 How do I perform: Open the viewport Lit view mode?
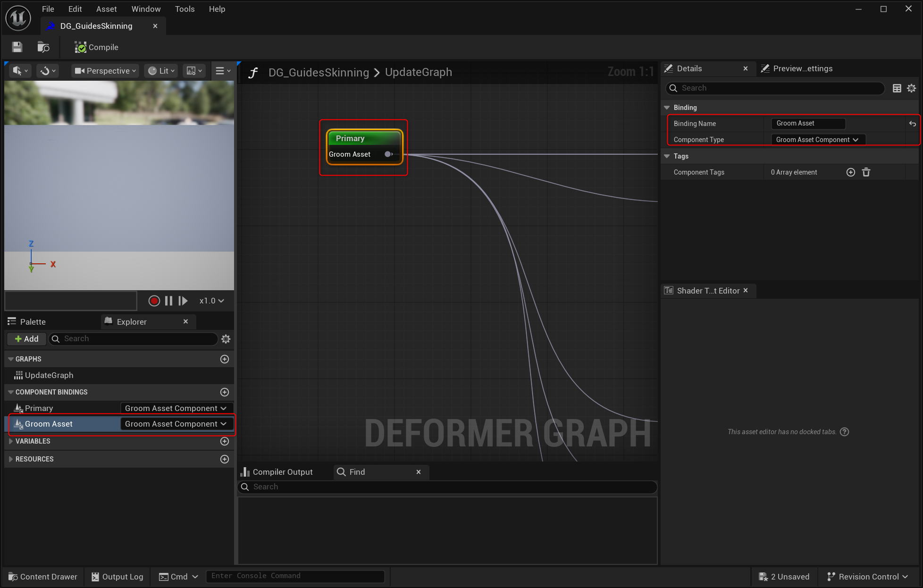pyautogui.click(x=161, y=71)
